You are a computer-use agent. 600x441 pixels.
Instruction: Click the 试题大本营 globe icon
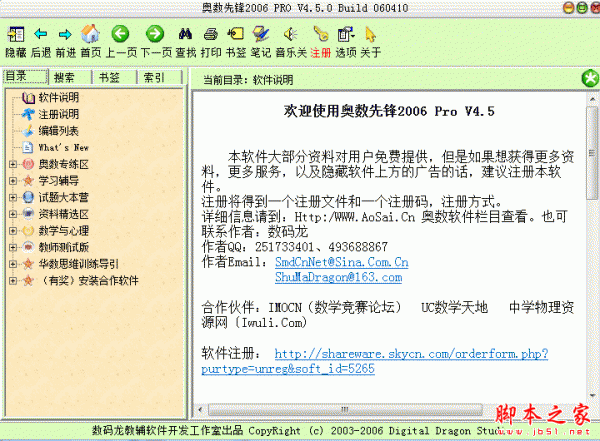pyautogui.click(x=28, y=198)
